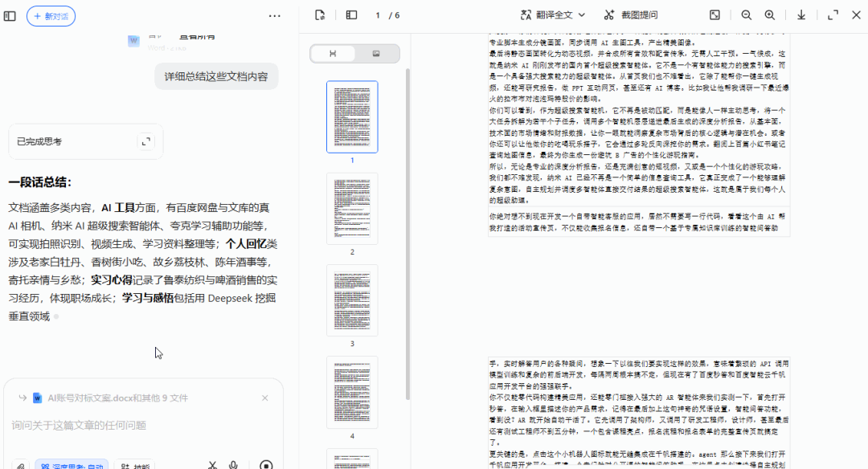The image size is (868, 469).
Task: Click 截图提问 screenshot question button
Action: [631, 15]
